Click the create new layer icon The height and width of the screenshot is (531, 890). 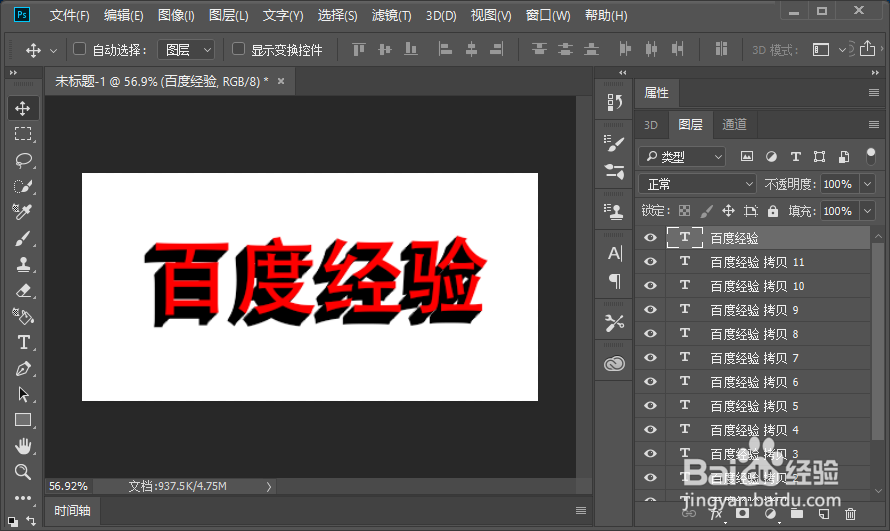tap(824, 514)
